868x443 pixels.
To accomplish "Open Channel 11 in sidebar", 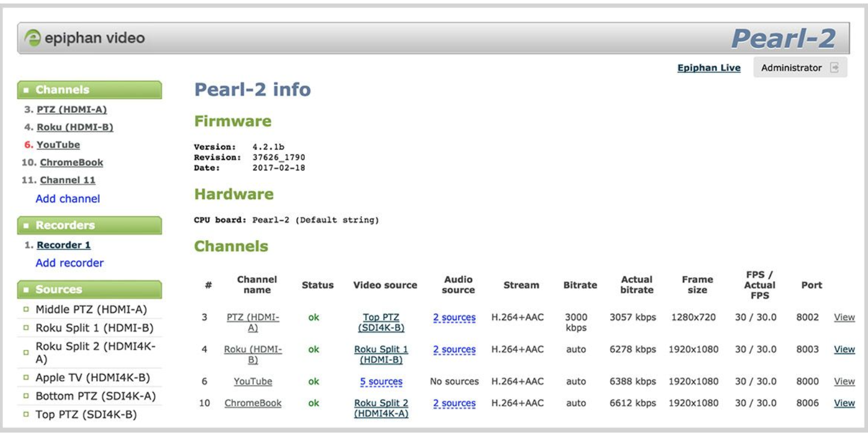I will click(67, 180).
